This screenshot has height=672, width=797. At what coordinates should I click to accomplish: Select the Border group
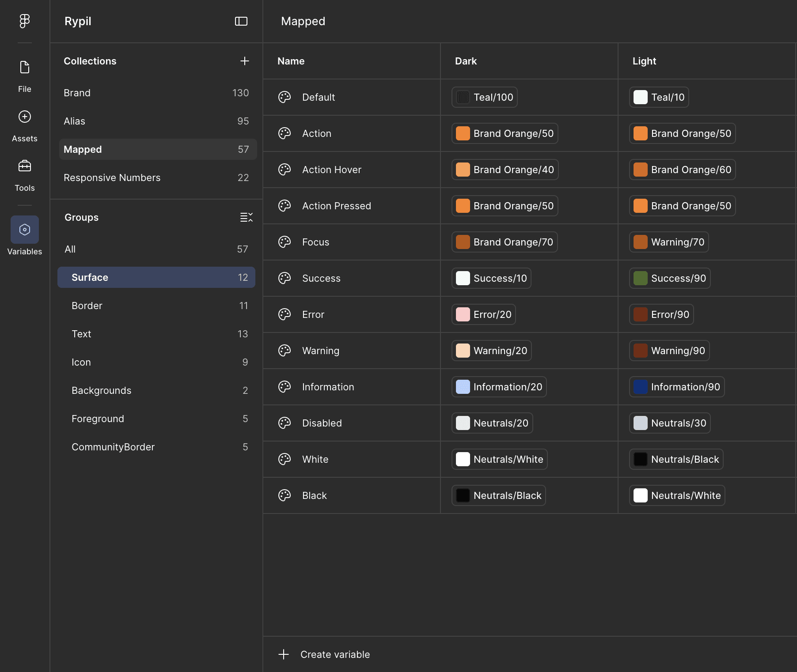point(156,306)
